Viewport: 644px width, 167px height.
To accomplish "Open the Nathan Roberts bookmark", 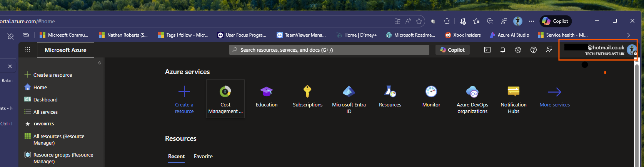I will click(123, 35).
